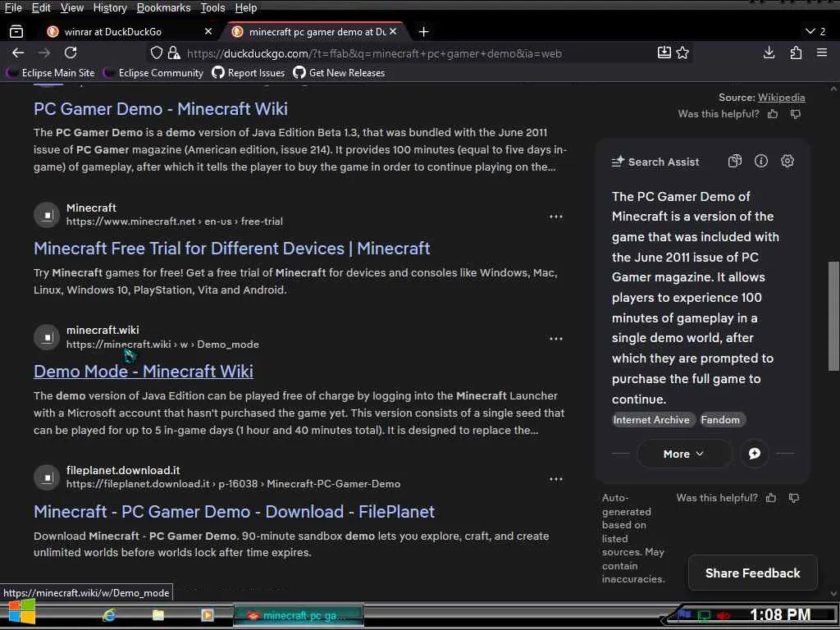Open the file explorer taskbar icon
Viewport: 840px width, 630px height.
(x=158, y=615)
